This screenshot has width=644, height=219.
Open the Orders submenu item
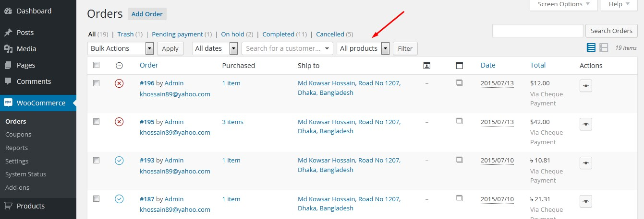click(x=16, y=121)
